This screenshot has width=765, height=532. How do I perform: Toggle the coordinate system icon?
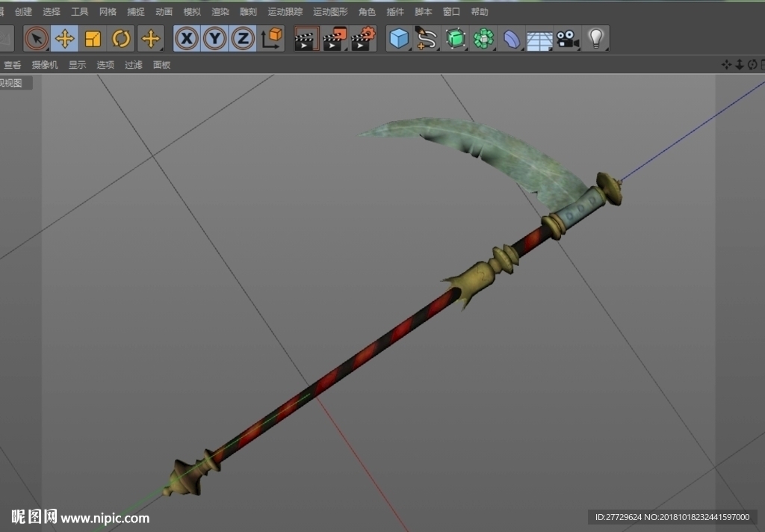pyautogui.click(x=271, y=39)
